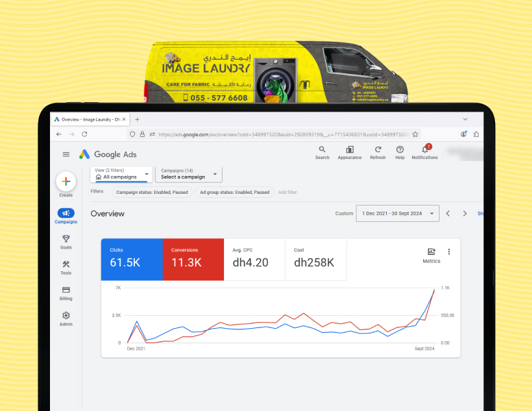Open the Notifications bell
The width and height of the screenshot is (532, 411).
click(x=425, y=150)
